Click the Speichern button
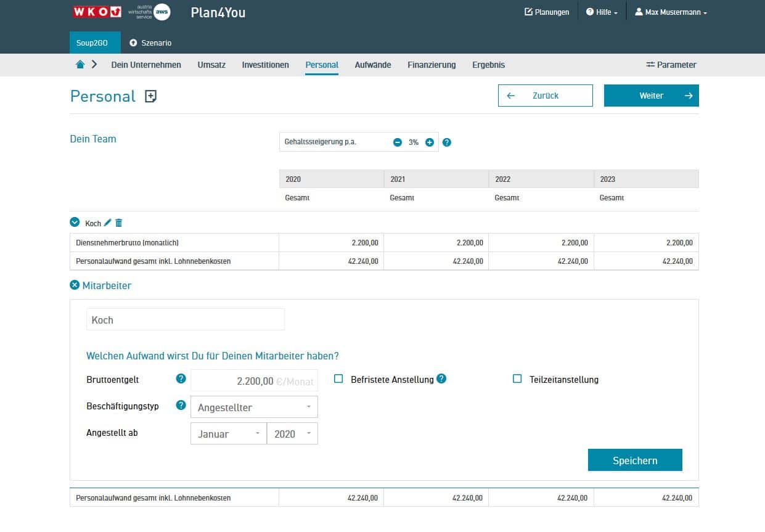This screenshot has height=532, width=765. coord(634,460)
